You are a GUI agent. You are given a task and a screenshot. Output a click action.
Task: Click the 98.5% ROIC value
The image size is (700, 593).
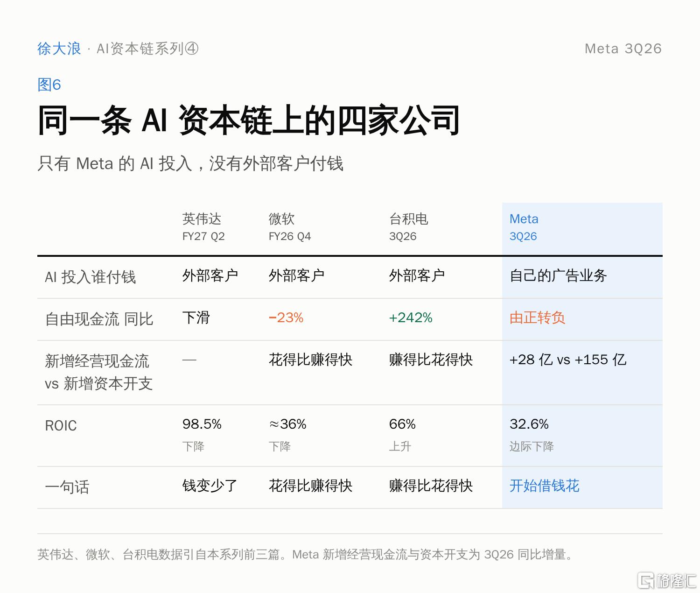(202, 424)
